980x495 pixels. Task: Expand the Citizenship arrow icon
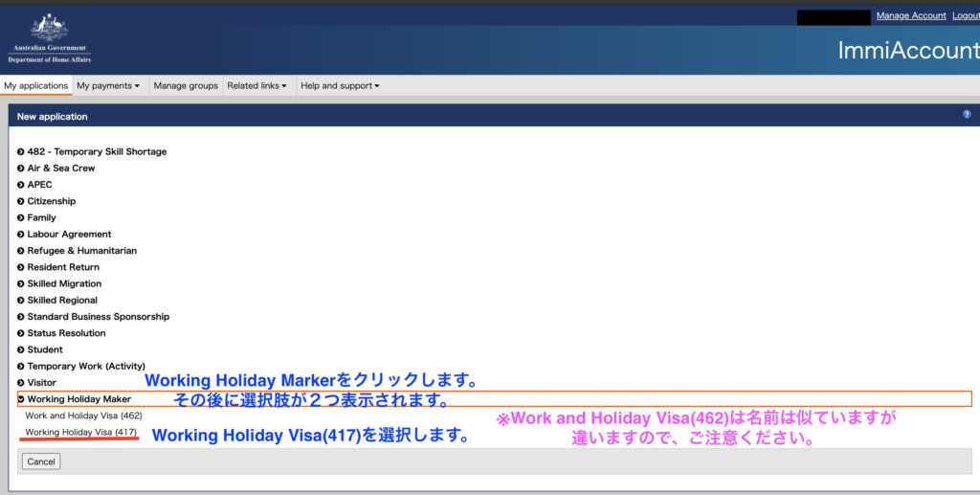(x=21, y=201)
